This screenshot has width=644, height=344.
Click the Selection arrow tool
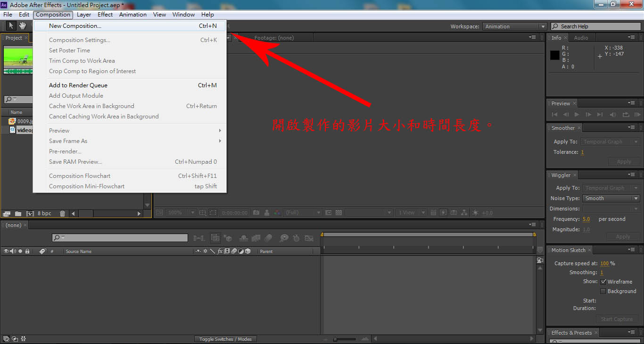coord(11,26)
